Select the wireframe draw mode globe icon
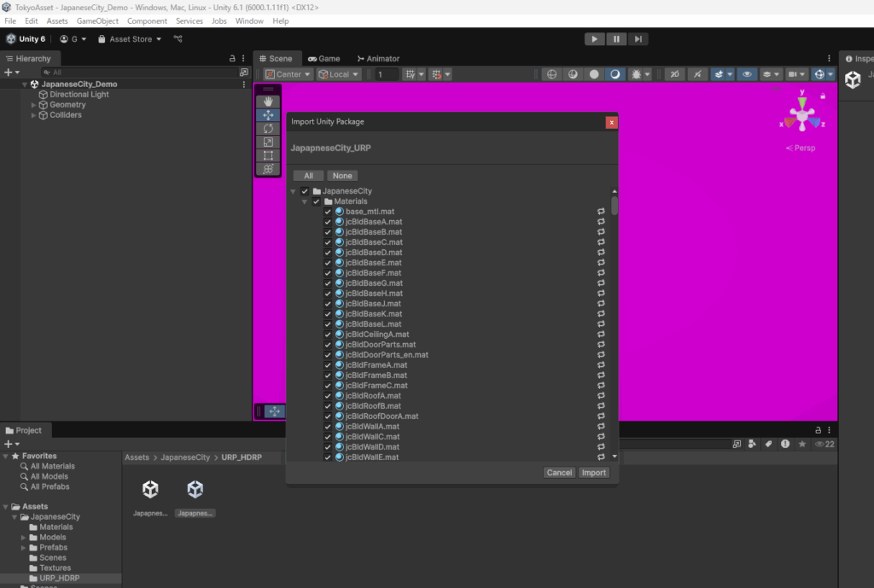This screenshot has width=874, height=588. pos(551,74)
